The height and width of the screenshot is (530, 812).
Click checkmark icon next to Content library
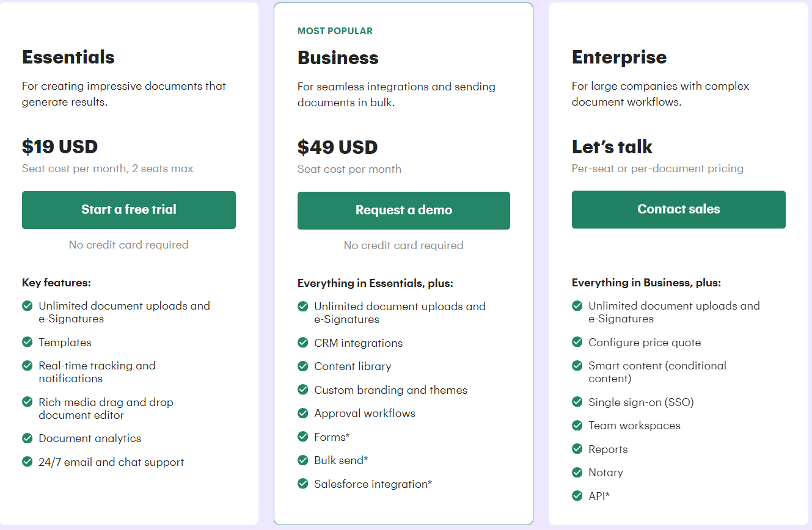[x=302, y=366]
